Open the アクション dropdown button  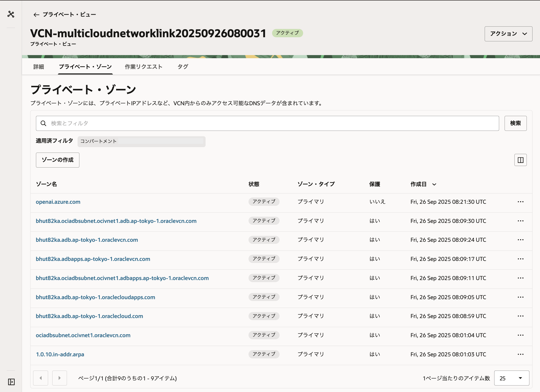[x=508, y=34]
